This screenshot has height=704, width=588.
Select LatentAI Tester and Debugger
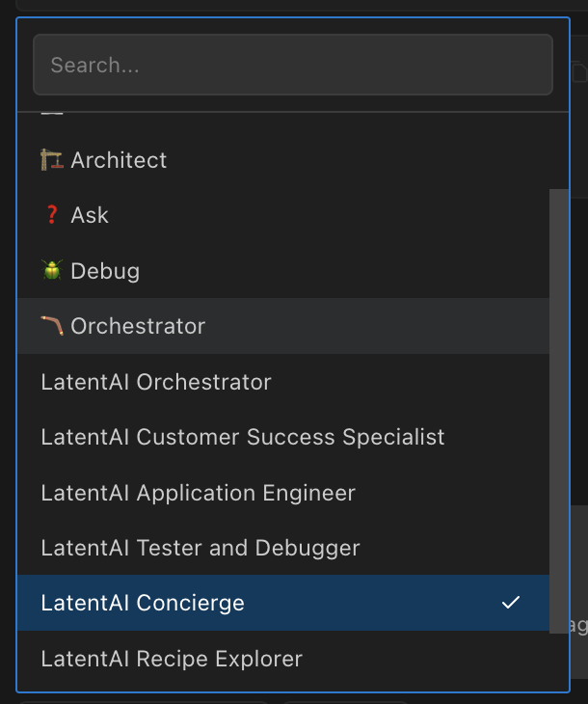pyautogui.click(x=283, y=548)
